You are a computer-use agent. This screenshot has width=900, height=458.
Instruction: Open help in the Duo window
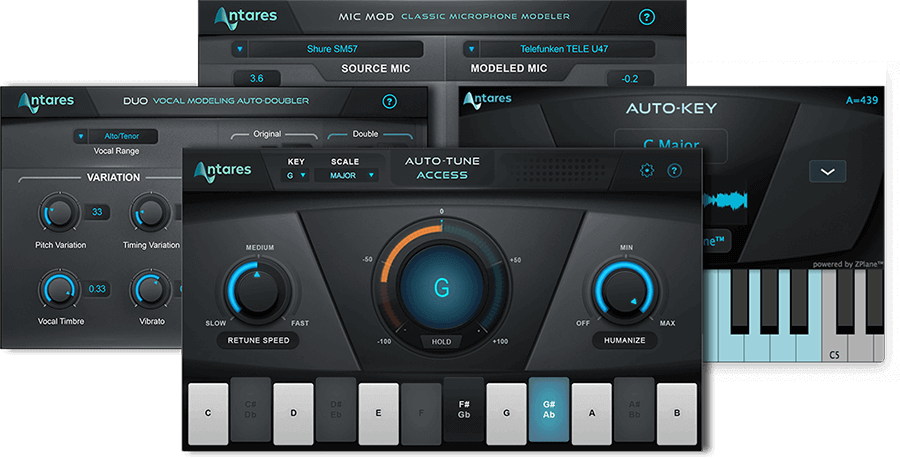[389, 102]
